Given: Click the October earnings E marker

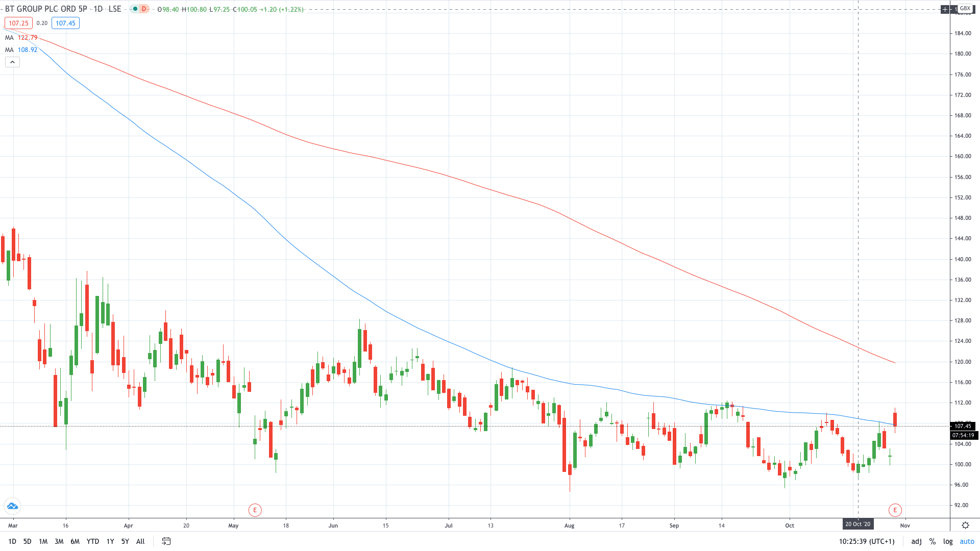Looking at the screenshot, I should [895, 510].
